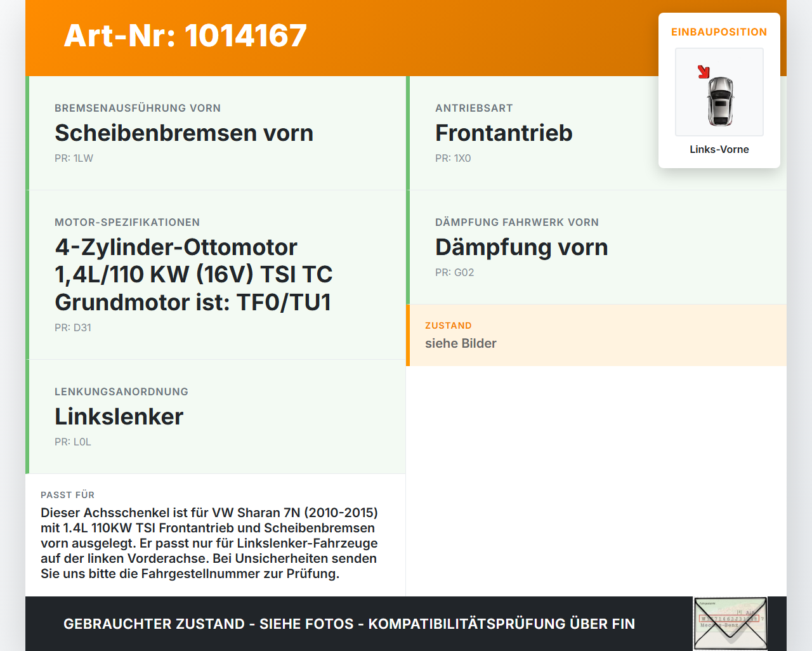
Task: Click the dark bottom banner mentioning FIN check
Action: pos(349,624)
